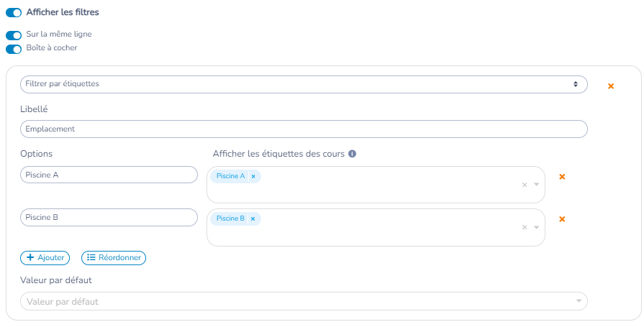
Task: Click the info icon beside Afficher les étiquettes des cours
Action: (352, 154)
